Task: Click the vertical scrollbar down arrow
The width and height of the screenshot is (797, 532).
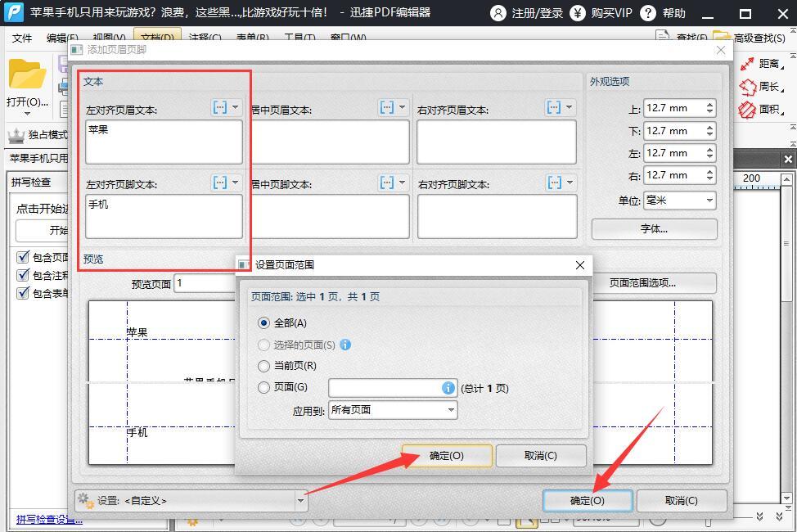Action: click(786, 498)
